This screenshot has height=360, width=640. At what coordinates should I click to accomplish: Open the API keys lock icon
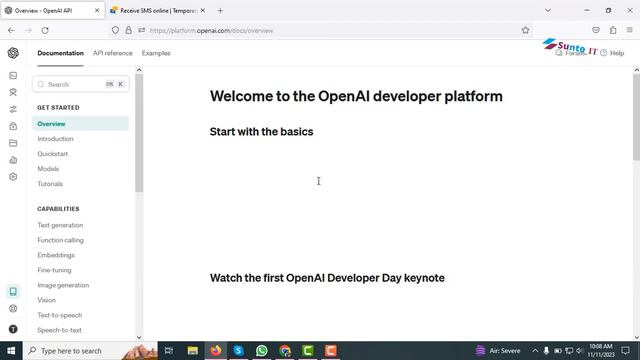(13, 126)
